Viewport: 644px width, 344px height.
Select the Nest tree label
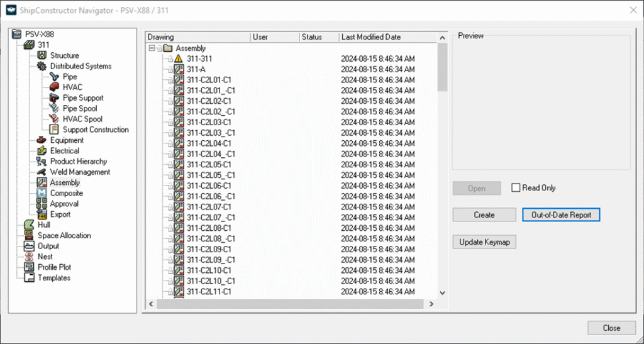click(45, 257)
